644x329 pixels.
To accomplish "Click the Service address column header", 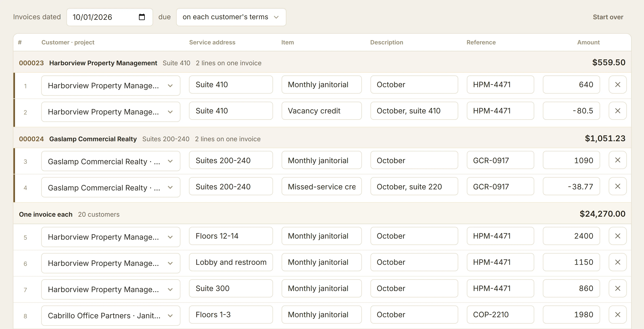I will tap(212, 42).
